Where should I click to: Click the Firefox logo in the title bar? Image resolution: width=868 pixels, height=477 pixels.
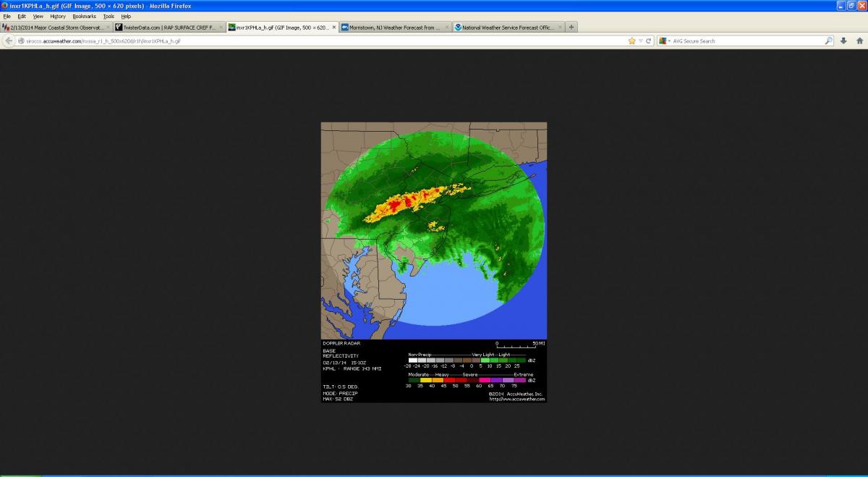click(5, 6)
